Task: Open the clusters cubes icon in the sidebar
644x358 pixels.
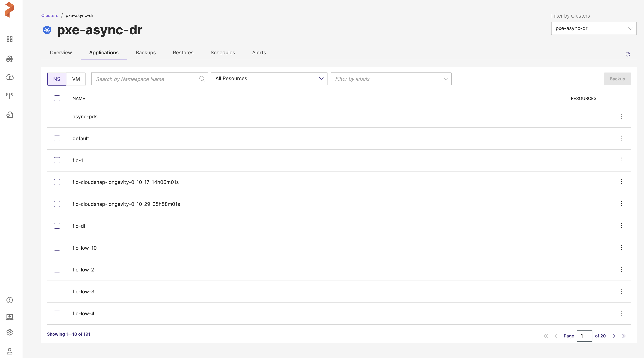Action: [x=9, y=59]
